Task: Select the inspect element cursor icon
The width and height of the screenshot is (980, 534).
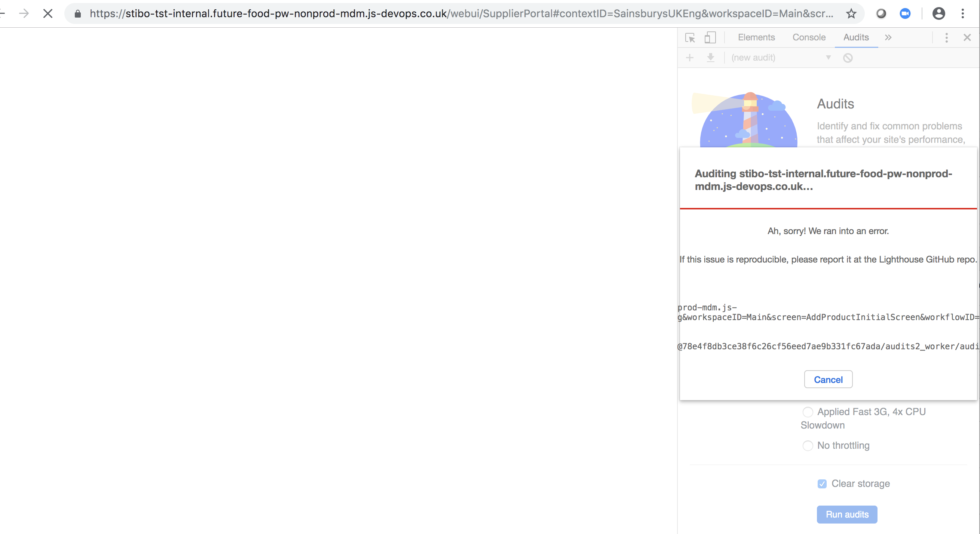Action: coord(690,37)
